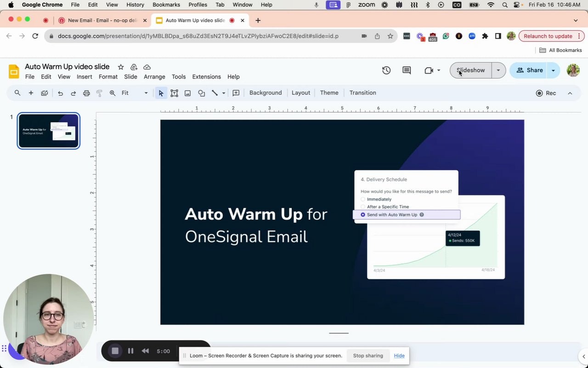Screen dimensions: 588x368
Task: Open the Line tool dropdown arrow
Action: pyautogui.click(x=224, y=92)
